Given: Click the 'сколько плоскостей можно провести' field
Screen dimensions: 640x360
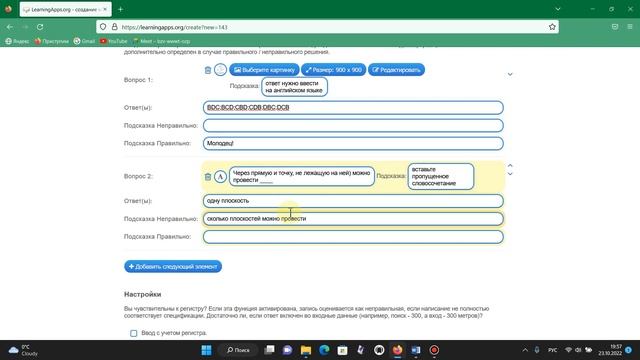Looking at the screenshot, I should click(353, 219).
